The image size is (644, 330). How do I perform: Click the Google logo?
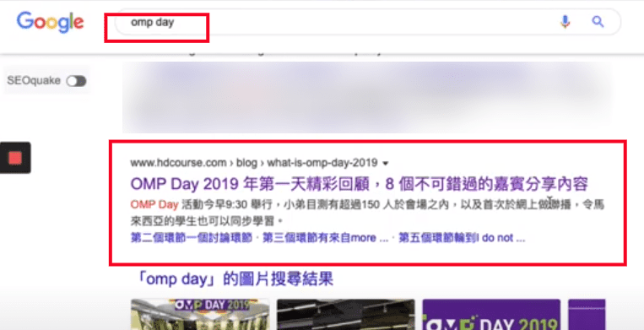(50, 21)
